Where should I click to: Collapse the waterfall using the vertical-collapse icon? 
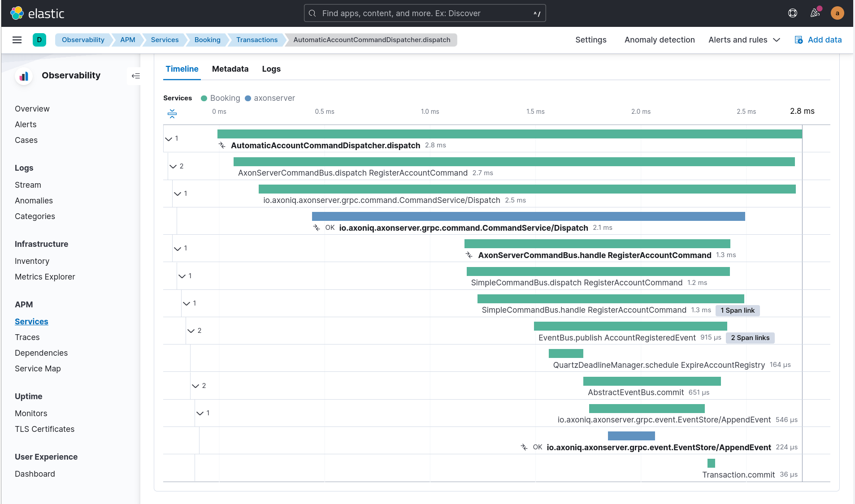point(172,114)
